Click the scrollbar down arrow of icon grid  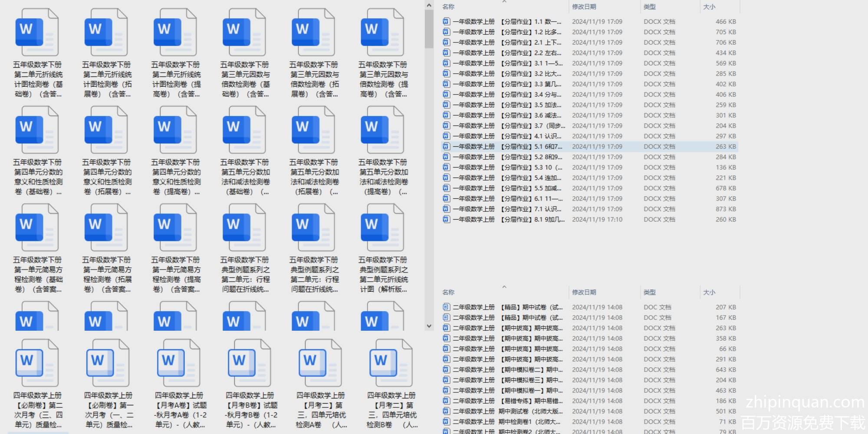[429, 326]
